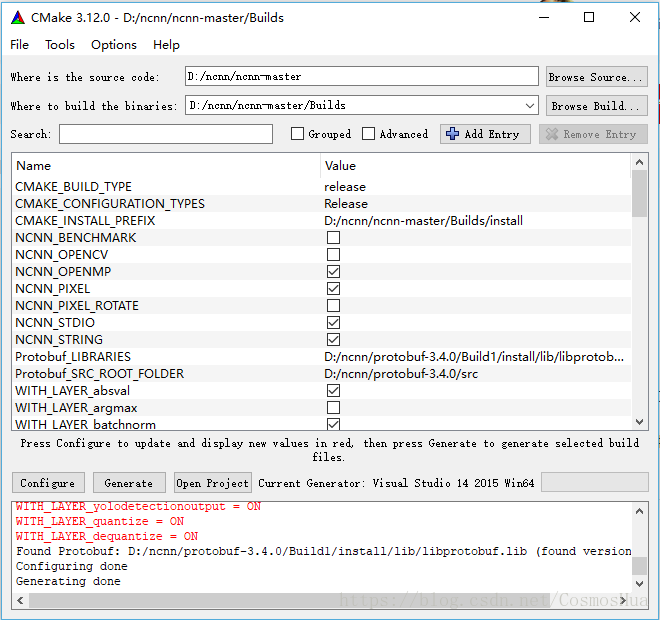Click the output log horizontal scroll left arrow
The width and height of the screenshot is (660, 620).
coord(20,600)
